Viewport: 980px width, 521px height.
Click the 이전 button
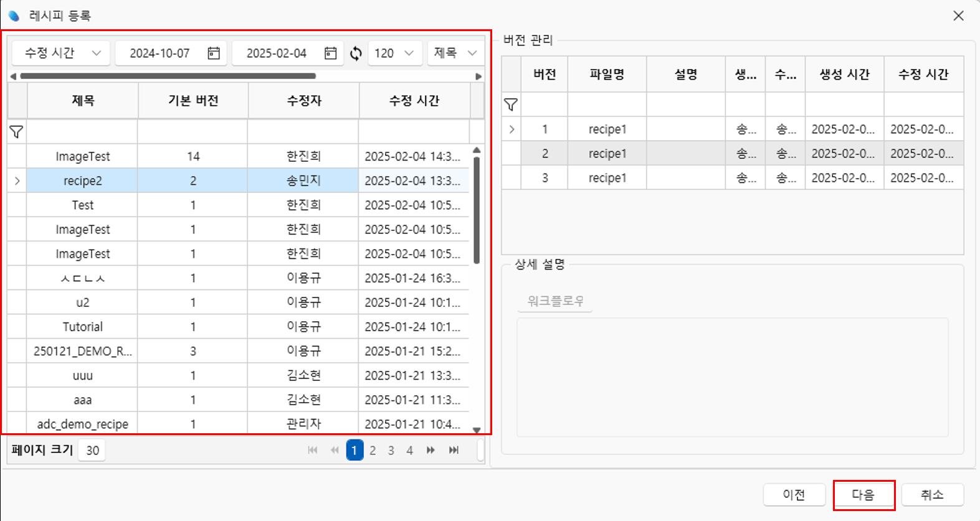(x=794, y=495)
